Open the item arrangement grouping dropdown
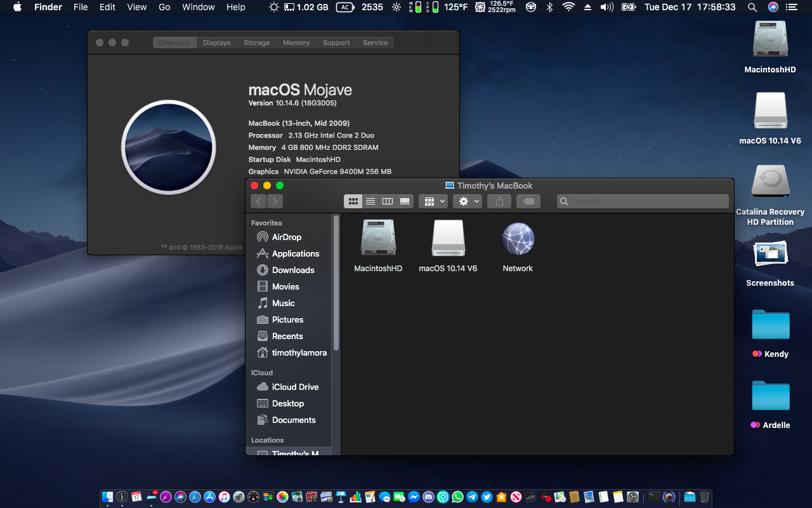 point(433,201)
